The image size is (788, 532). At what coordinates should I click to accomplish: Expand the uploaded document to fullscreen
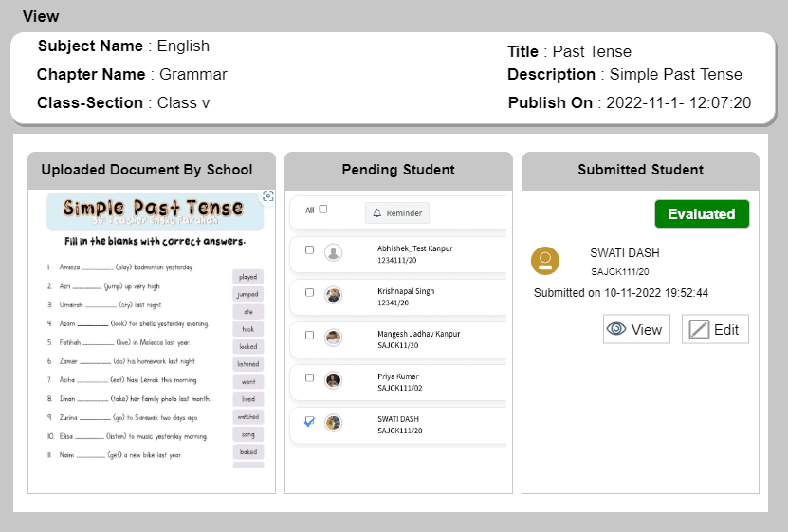point(268,196)
